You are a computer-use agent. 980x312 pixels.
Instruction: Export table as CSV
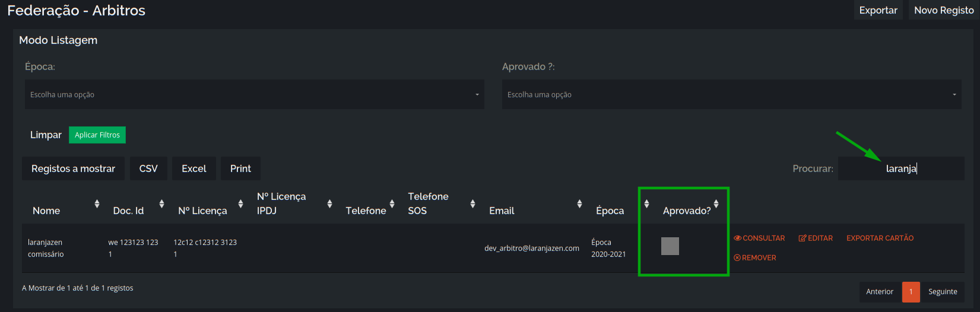coord(148,168)
